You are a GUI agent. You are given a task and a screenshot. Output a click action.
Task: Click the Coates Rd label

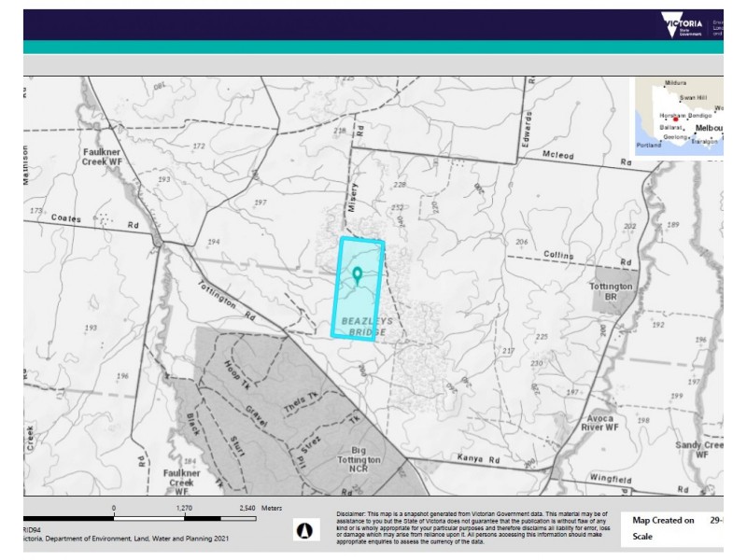[94, 221]
